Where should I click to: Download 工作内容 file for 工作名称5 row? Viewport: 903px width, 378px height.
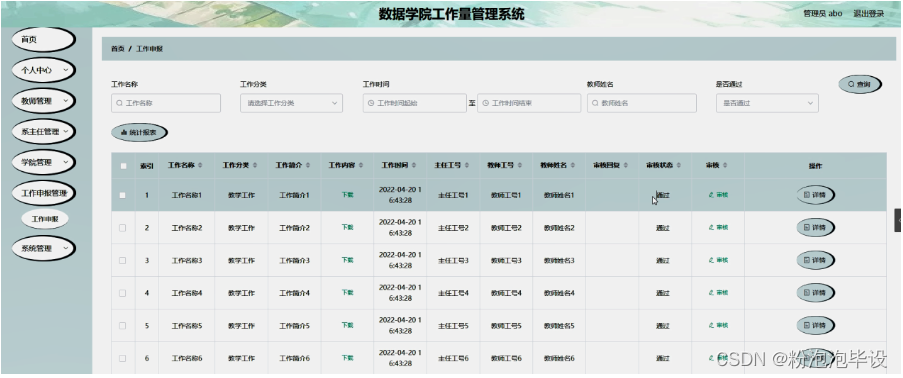point(347,326)
